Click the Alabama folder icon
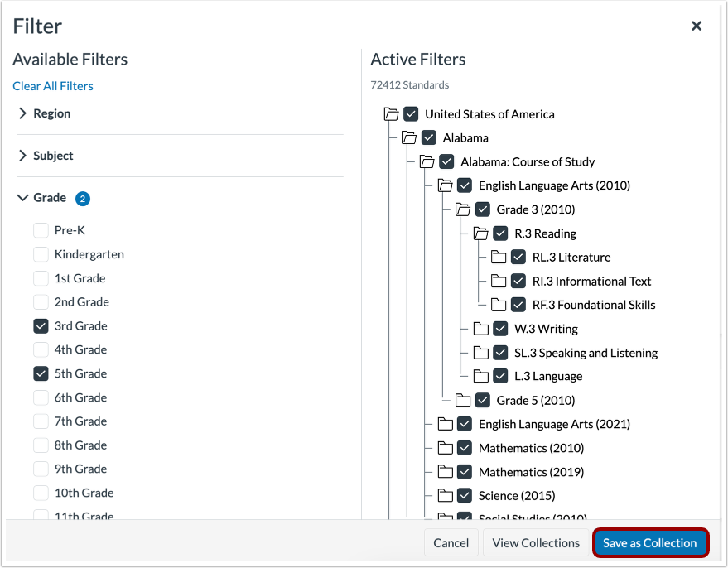 [x=410, y=137]
